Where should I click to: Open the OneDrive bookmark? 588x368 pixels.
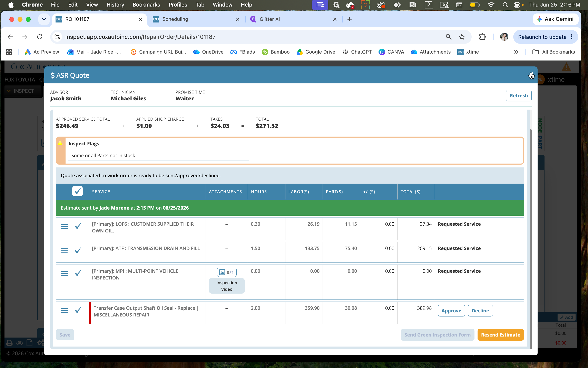pos(208,52)
